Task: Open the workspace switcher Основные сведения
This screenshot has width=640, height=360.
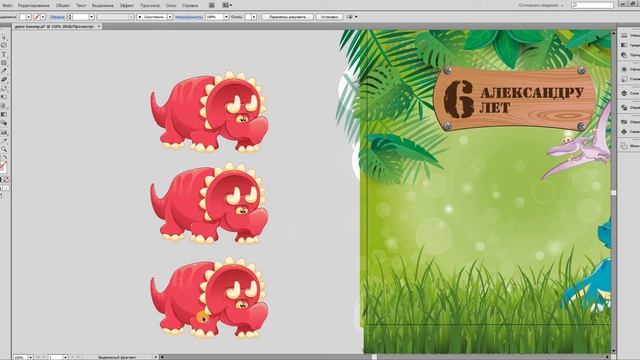Action: (x=541, y=5)
